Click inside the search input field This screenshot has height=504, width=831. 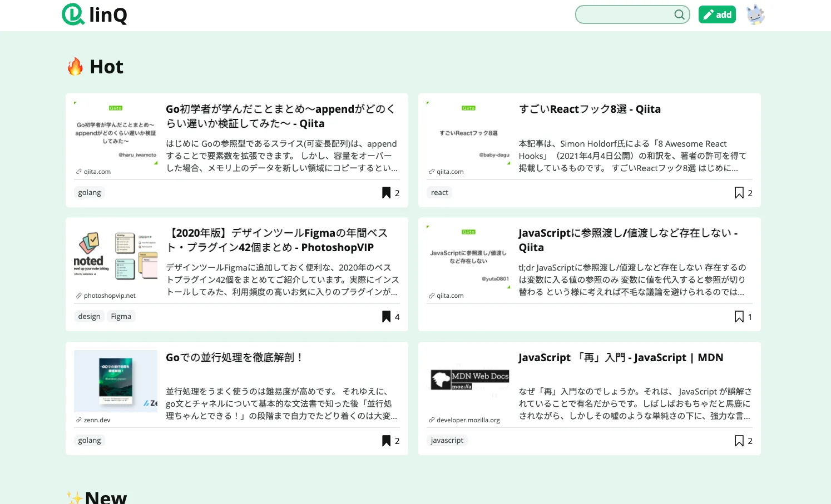point(623,14)
